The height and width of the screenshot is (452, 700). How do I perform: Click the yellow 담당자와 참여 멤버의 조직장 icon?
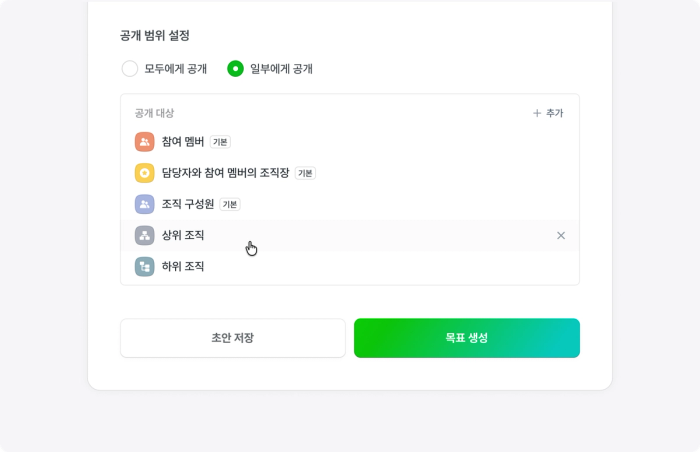click(x=144, y=173)
